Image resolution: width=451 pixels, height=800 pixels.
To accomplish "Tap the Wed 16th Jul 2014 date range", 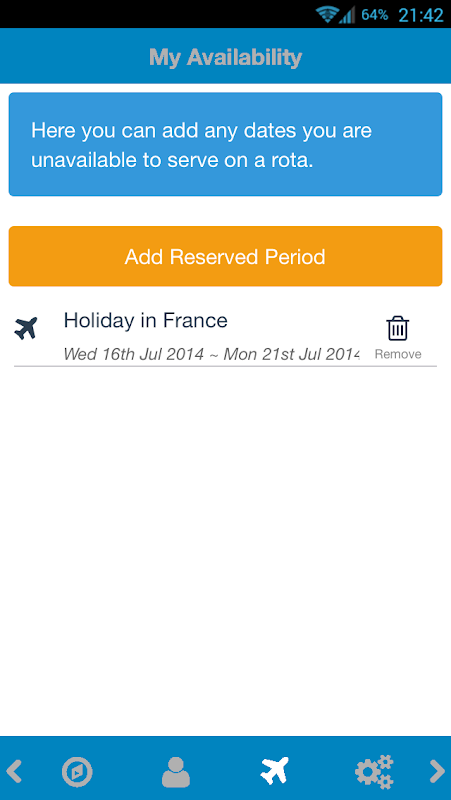I will pos(212,354).
